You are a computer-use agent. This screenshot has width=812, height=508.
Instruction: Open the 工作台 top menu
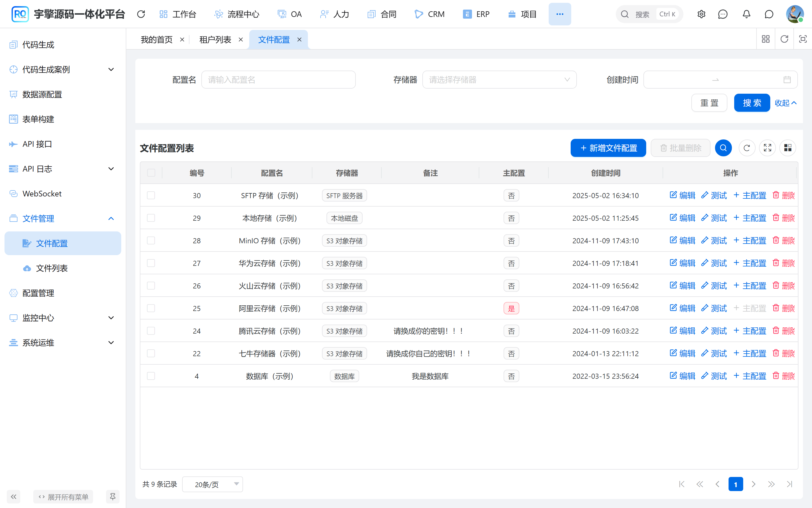[178, 14]
